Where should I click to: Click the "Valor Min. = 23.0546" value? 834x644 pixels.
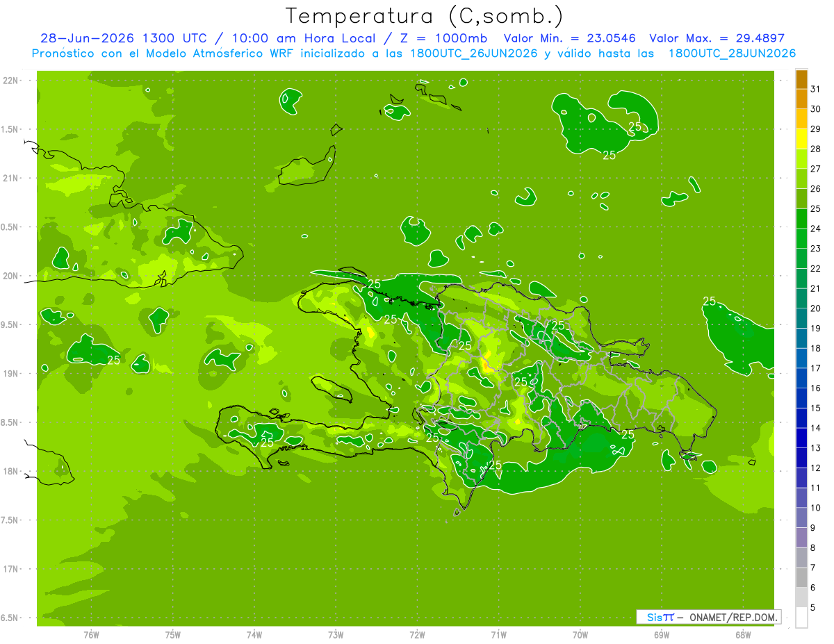(569, 38)
